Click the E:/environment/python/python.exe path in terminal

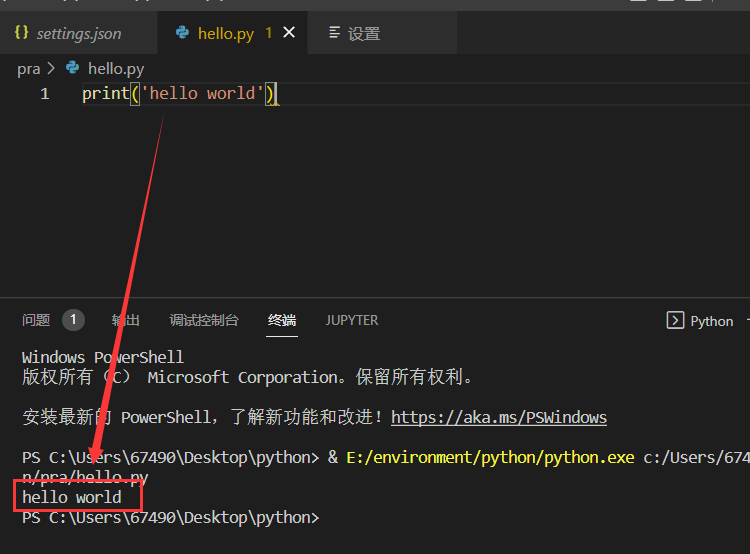[490, 458]
